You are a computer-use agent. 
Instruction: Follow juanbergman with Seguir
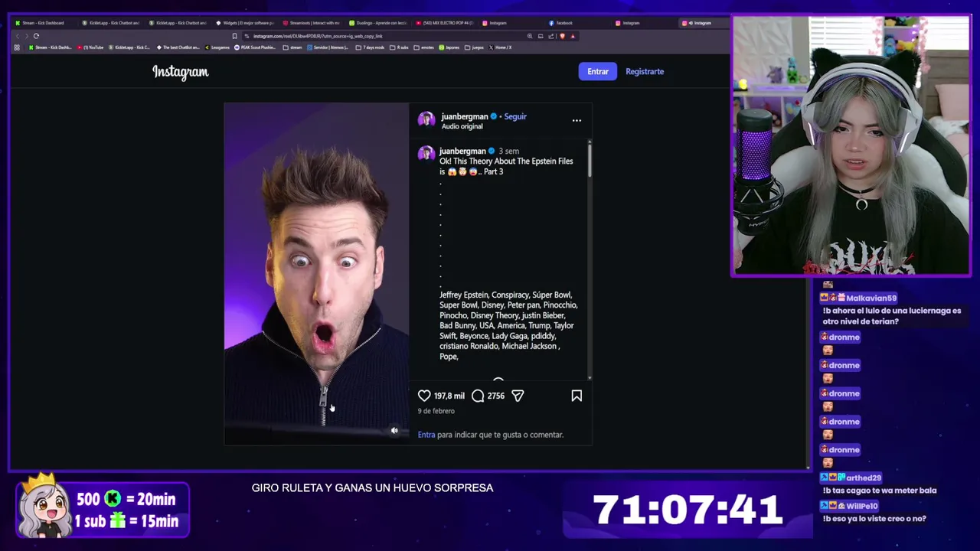coord(515,116)
